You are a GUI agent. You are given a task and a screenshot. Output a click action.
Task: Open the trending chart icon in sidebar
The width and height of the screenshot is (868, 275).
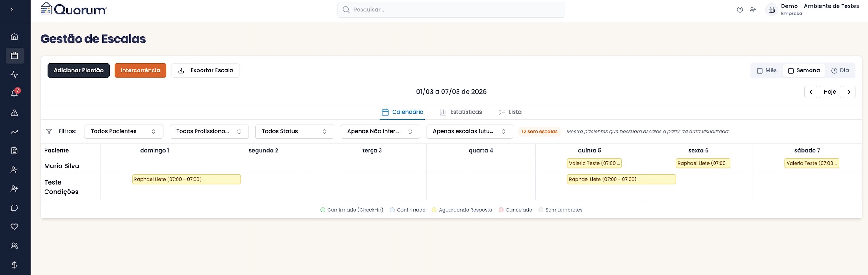pyautogui.click(x=14, y=132)
